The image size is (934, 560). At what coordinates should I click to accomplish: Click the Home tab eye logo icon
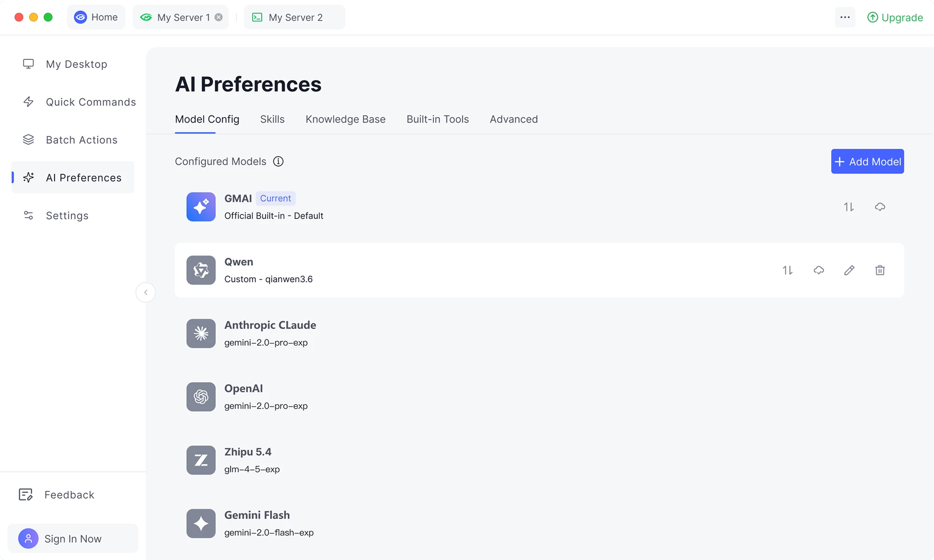80,17
